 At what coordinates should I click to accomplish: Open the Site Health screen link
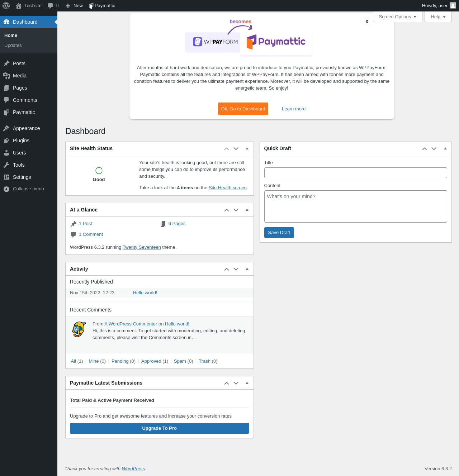click(x=228, y=188)
